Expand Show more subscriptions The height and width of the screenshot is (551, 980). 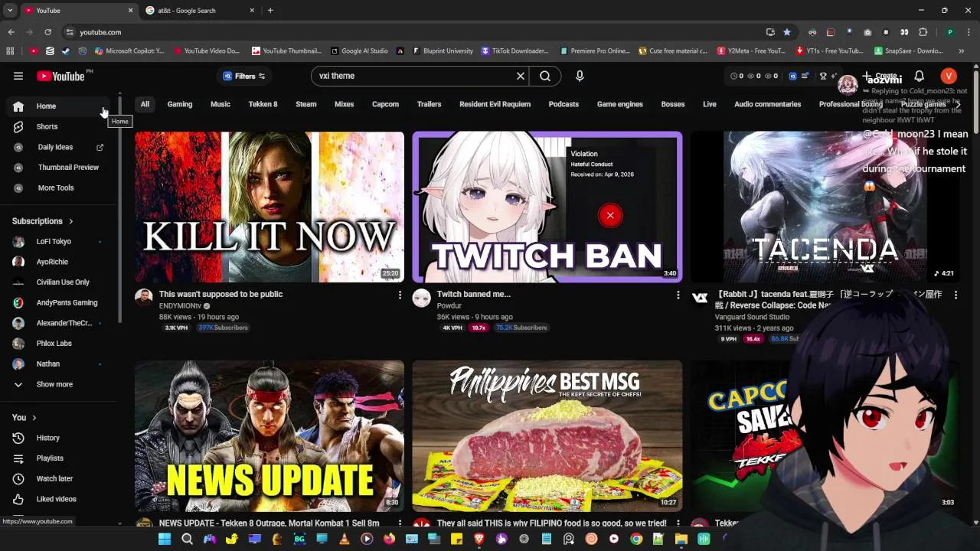point(57,384)
